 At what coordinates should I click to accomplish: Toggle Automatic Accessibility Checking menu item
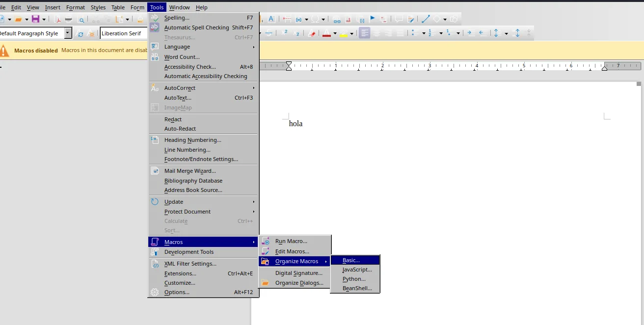click(203, 76)
